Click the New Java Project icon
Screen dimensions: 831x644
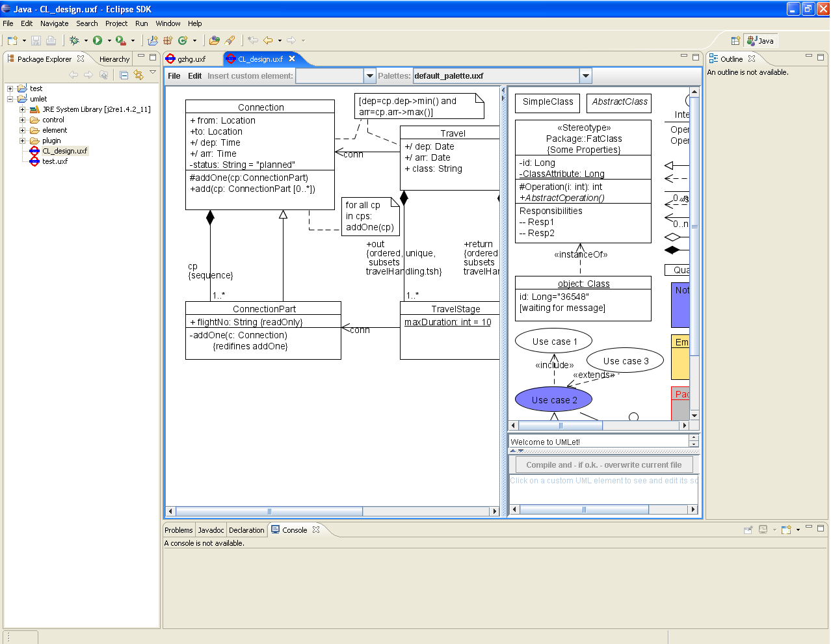pos(153,40)
